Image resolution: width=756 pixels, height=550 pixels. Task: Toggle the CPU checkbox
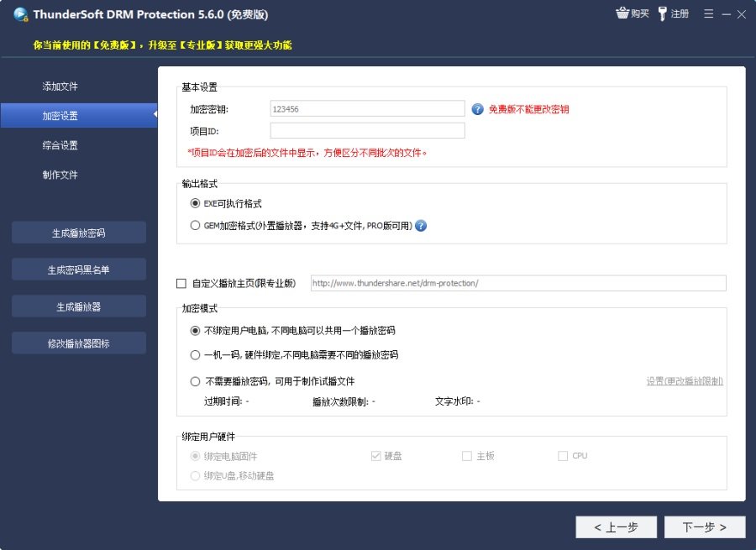[x=562, y=456]
